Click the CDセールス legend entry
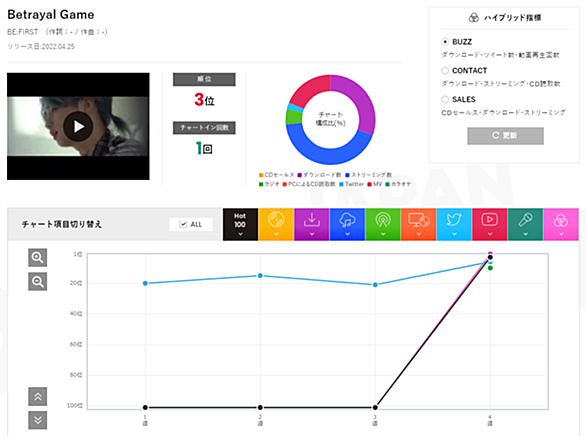This screenshot has height=436, width=586. click(x=277, y=175)
